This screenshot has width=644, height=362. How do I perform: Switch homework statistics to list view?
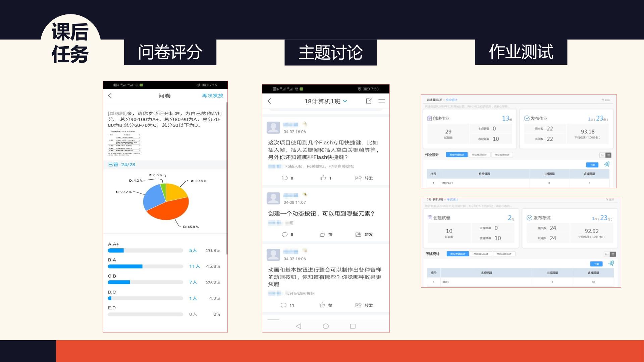(x=608, y=155)
